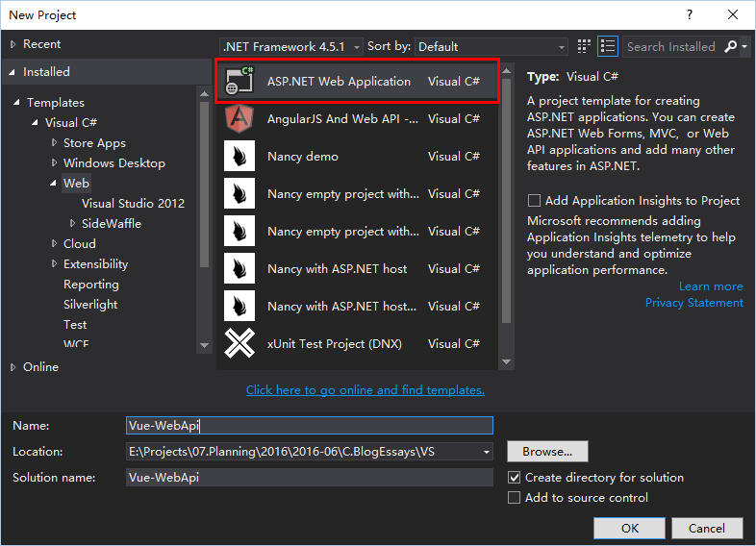This screenshot has width=756, height=546.
Task: Select the Nancy demo template name
Action: tap(303, 157)
